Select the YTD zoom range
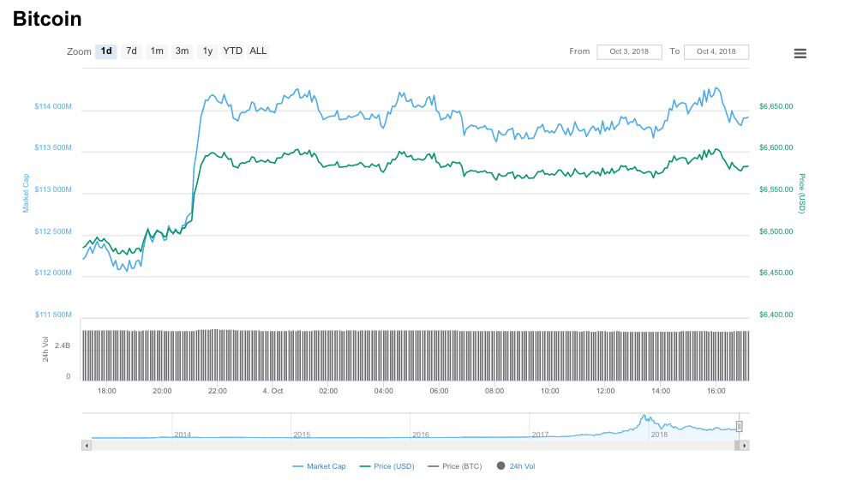The height and width of the screenshot is (504, 845). [233, 51]
